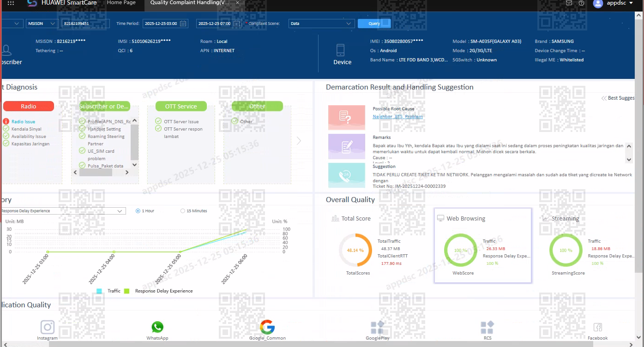The width and height of the screenshot is (644, 347).
Task: Open the Complaint Scene Data dropdown
Action: pyautogui.click(x=321, y=24)
